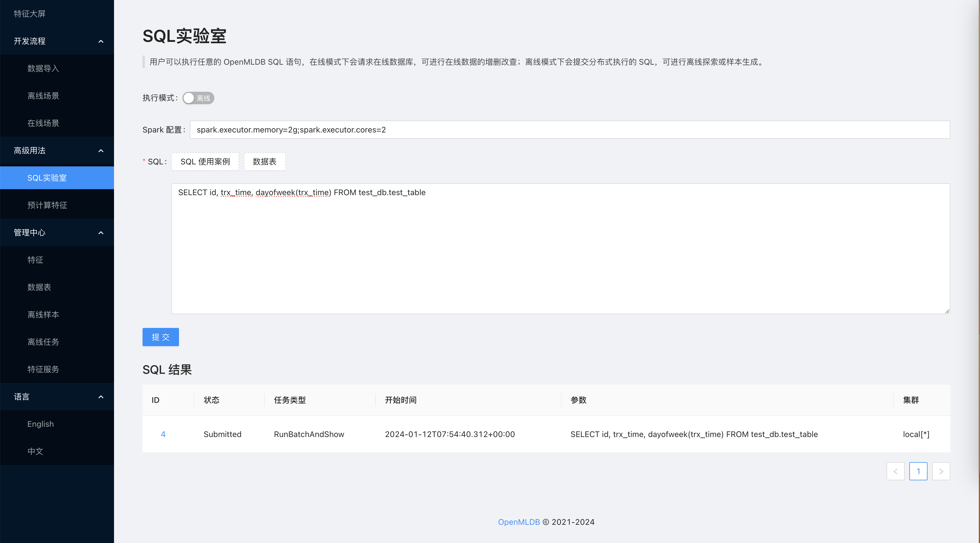
Task: Toggle the 离线 execution mode switch
Action: (198, 98)
